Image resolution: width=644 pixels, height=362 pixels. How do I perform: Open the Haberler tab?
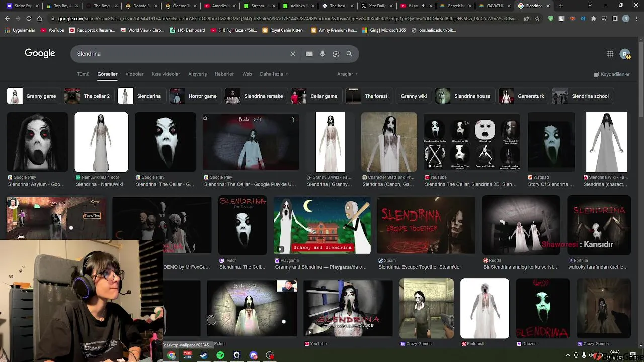tap(224, 74)
